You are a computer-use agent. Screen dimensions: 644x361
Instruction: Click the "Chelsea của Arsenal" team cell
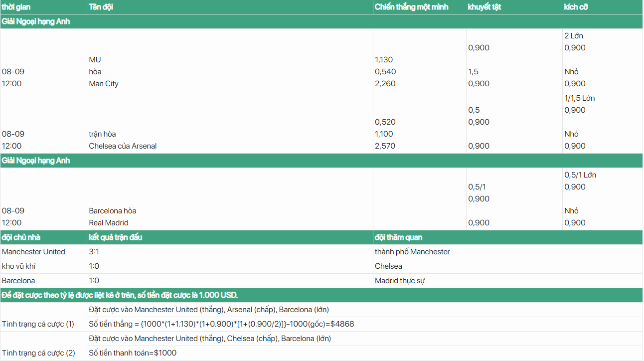coord(123,146)
